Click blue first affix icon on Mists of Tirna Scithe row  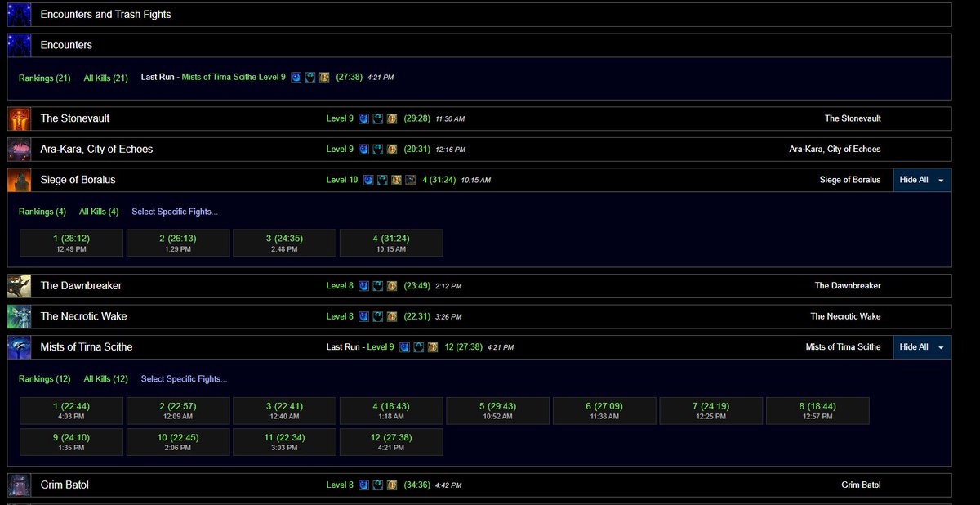pyautogui.click(x=404, y=347)
